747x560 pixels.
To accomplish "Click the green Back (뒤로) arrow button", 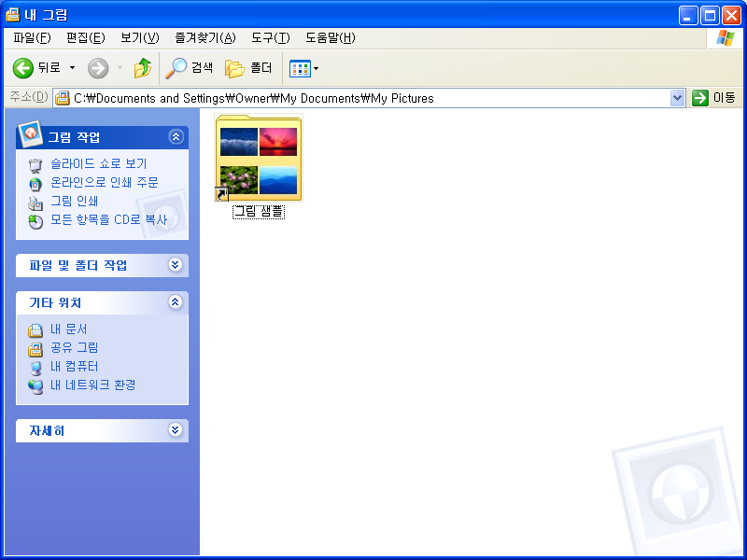I will tap(22, 68).
